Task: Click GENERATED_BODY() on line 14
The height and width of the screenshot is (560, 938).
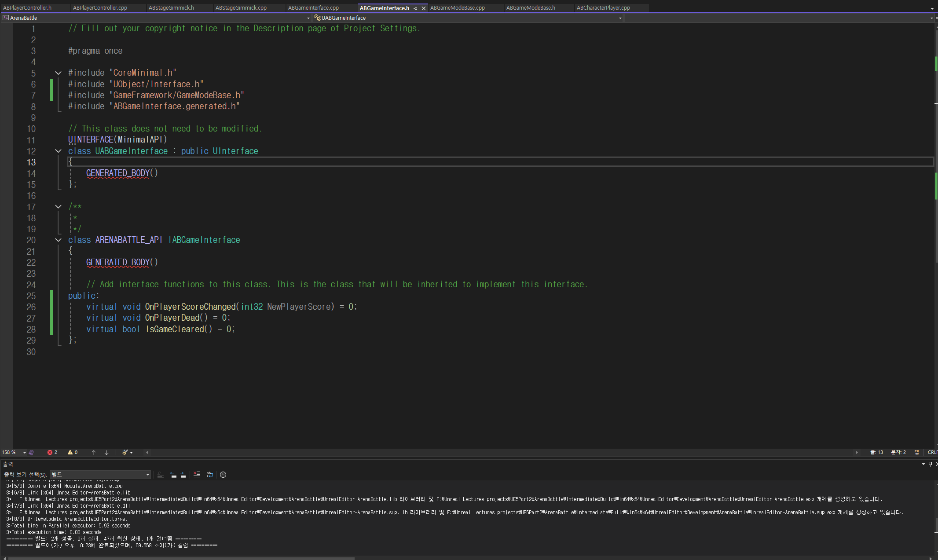Action: [x=122, y=173]
